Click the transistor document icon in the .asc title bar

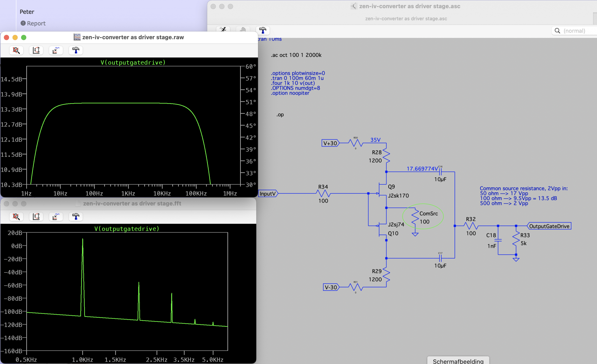(x=353, y=6)
